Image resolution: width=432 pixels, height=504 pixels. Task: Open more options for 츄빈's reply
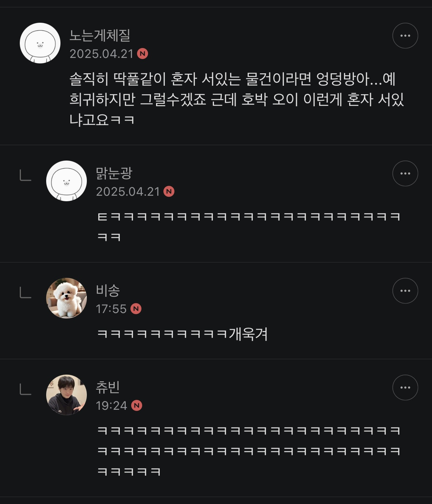[405, 387]
